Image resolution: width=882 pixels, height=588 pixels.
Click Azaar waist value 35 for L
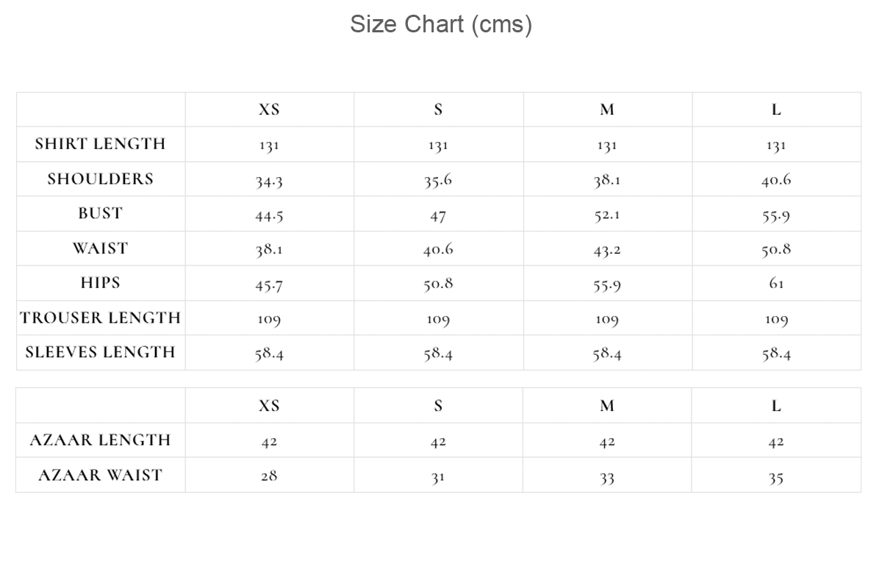pyautogui.click(x=776, y=477)
